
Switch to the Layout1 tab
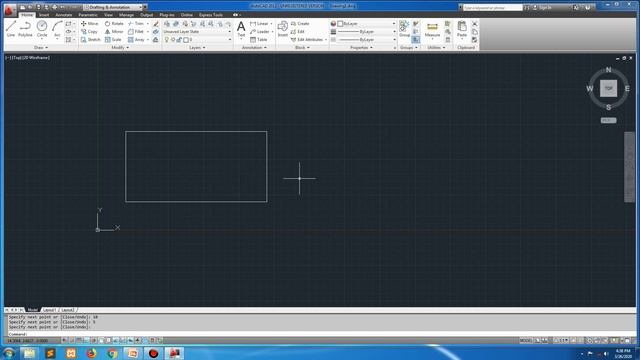(49, 310)
